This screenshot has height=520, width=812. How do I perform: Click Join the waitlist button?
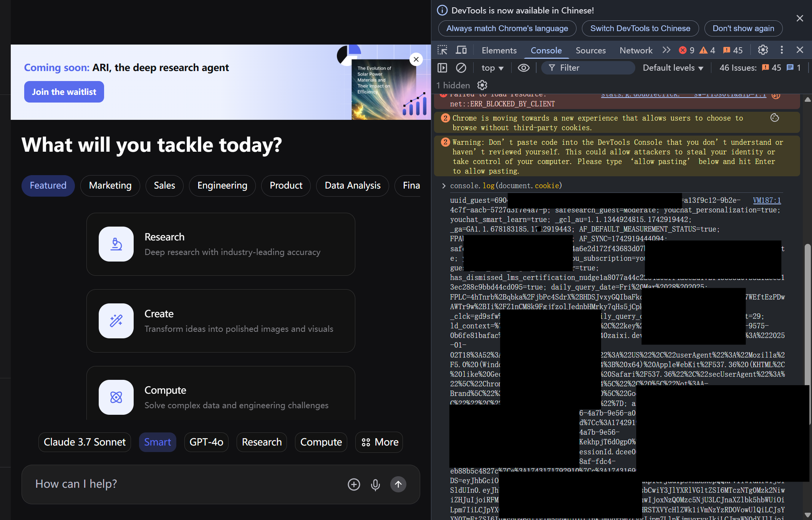(64, 91)
